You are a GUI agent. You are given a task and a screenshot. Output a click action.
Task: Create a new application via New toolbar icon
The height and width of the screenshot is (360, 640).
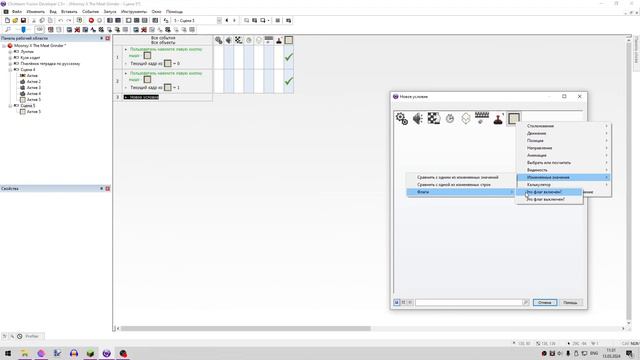(x=7, y=20)
